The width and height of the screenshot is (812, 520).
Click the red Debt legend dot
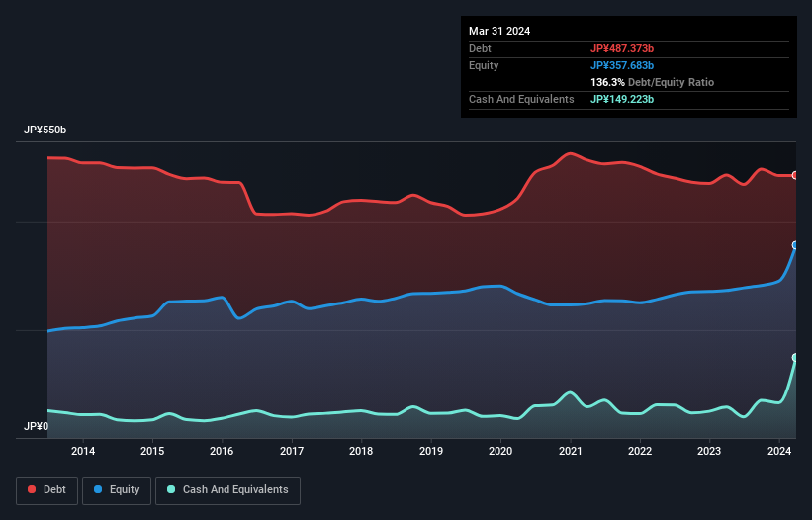32,489
